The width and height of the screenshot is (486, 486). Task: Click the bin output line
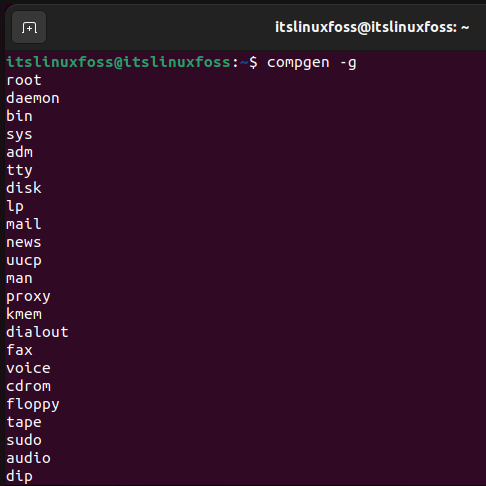[19, 116]
